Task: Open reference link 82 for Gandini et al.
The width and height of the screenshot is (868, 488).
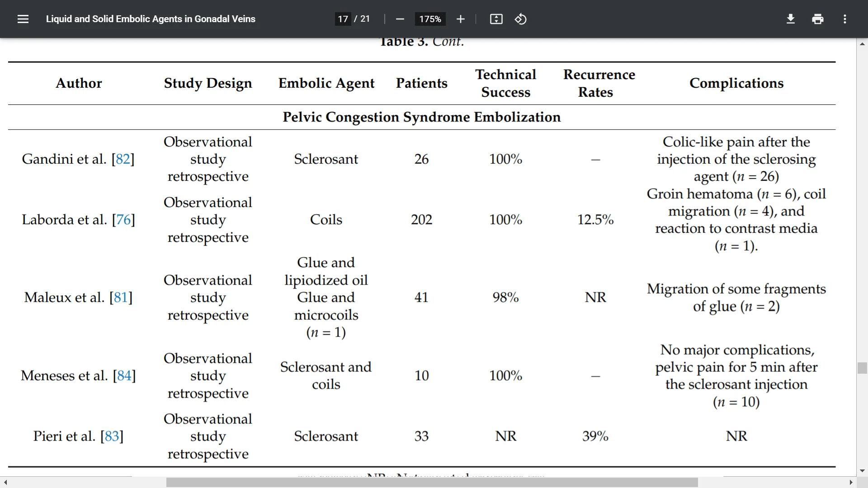Action: pyautogui.click(x=123, y=159)
